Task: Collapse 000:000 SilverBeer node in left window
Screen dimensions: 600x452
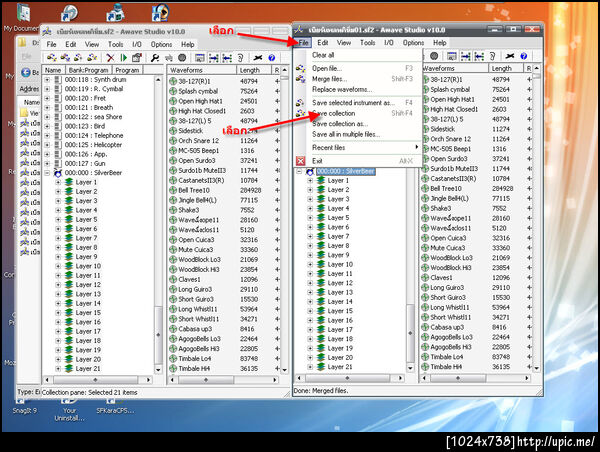Action: pos(47,173)
